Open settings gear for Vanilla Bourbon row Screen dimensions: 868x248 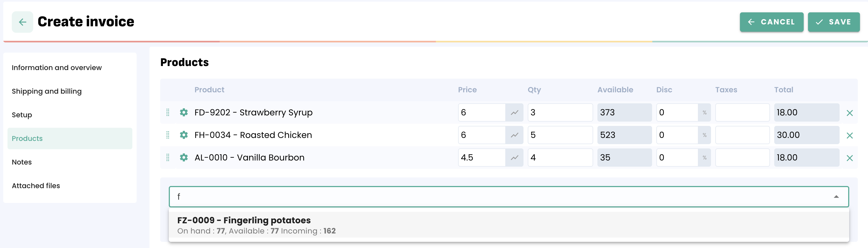tap(184, 158)
